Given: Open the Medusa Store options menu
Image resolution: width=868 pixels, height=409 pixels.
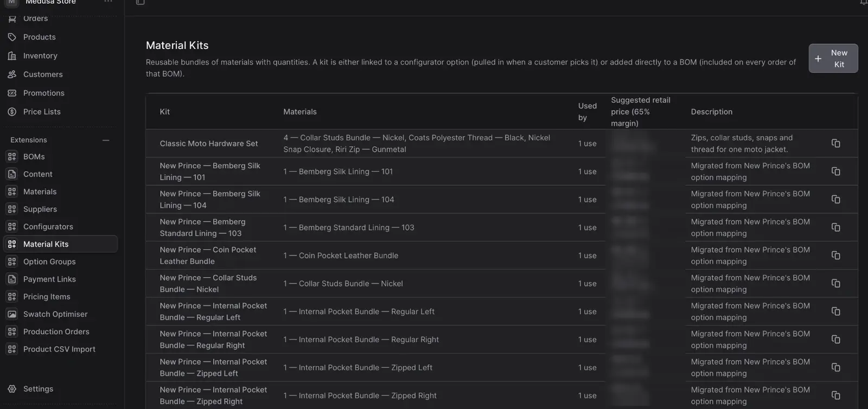Looking at the screenshot, I should 108,2.
